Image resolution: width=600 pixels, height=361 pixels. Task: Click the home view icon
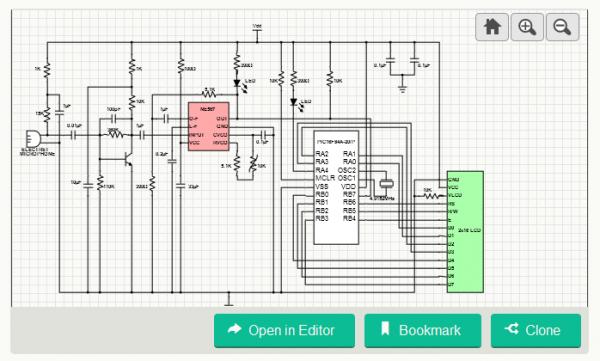(x=492, y=27)
